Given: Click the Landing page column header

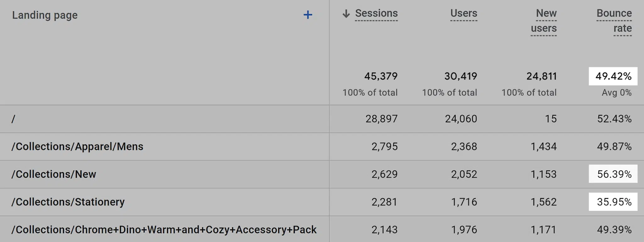Looking at the screenshot, I should pyautogui.click(x=45, y=15).
